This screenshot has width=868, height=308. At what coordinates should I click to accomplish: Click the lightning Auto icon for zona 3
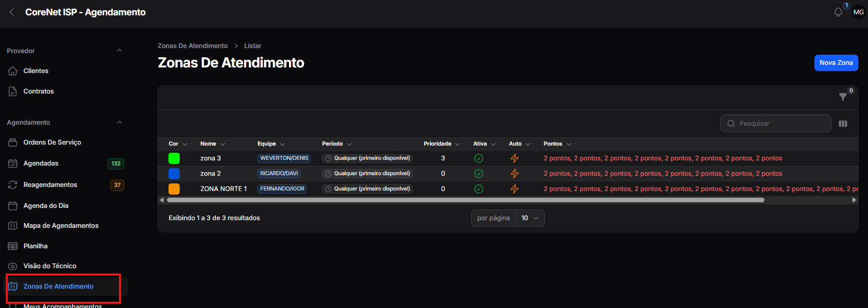pos(515,158)
